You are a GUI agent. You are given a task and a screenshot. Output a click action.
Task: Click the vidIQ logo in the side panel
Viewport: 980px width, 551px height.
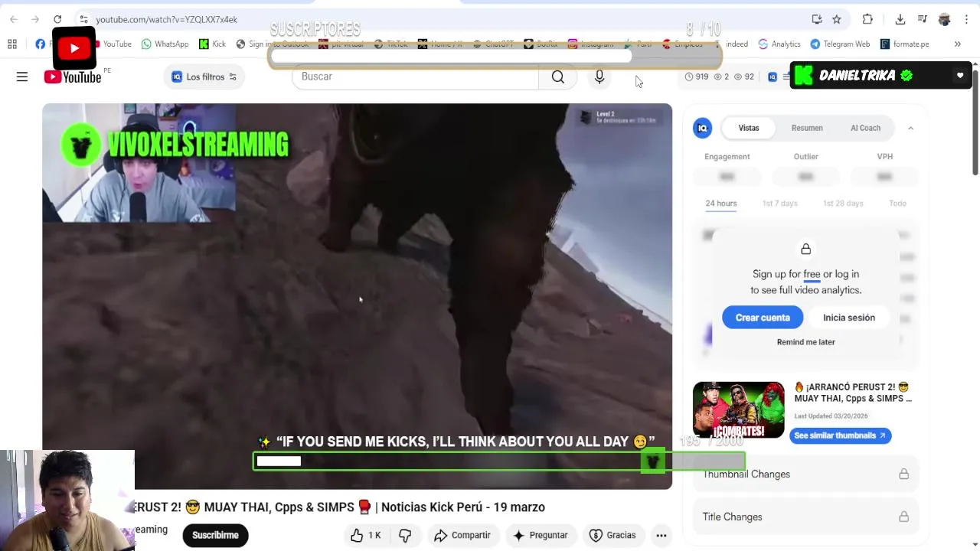(702, 128)
